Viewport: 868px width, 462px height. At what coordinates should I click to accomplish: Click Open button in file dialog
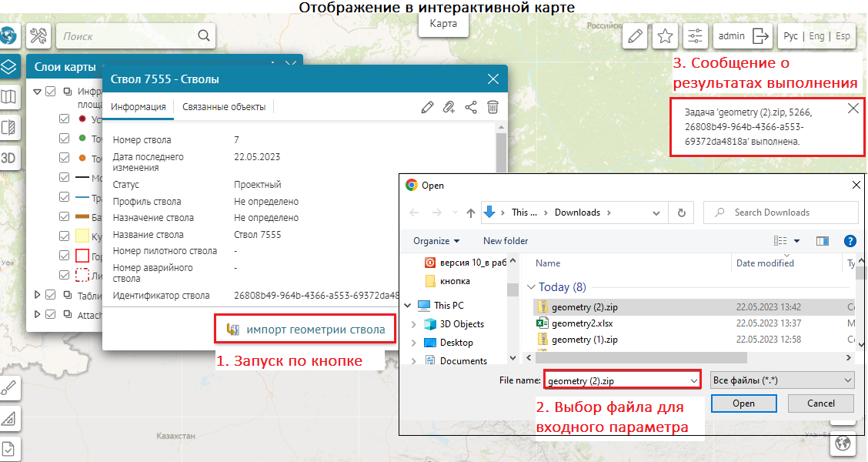743,403
